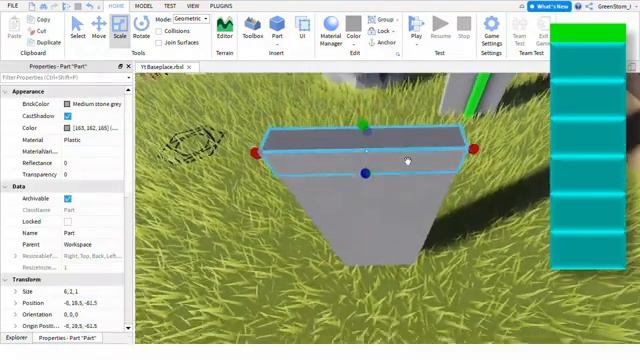Image resolution: width=640 pixels, height=360 pixels.
Task: Insert a new Part
Action: coord(277,28)
